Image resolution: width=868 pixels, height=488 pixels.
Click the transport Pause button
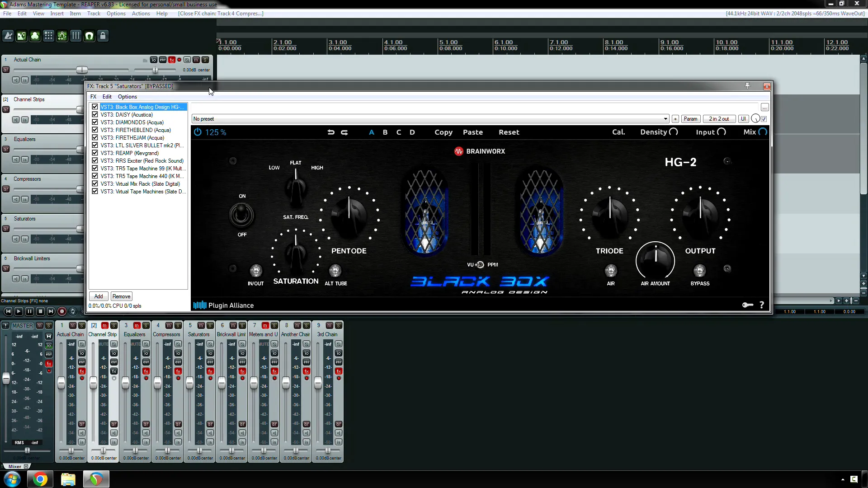[x=29, y=311]
